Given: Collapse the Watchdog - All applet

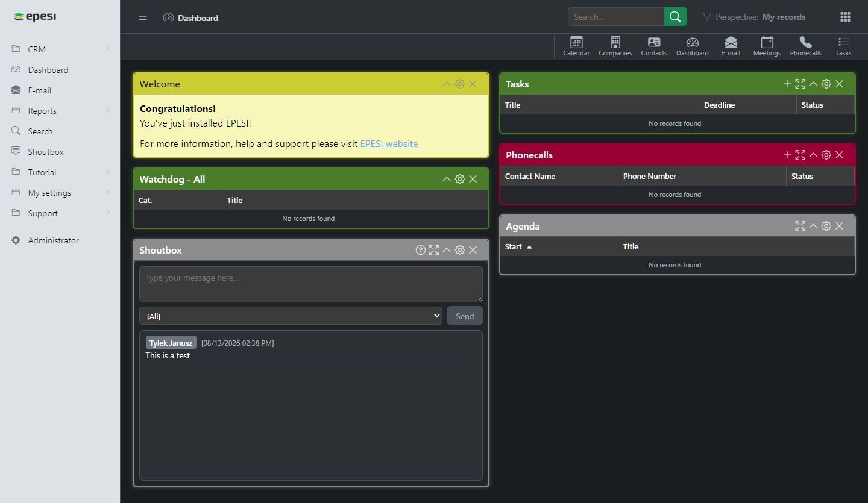Looking at the screenshot, I should click(447, 179).
